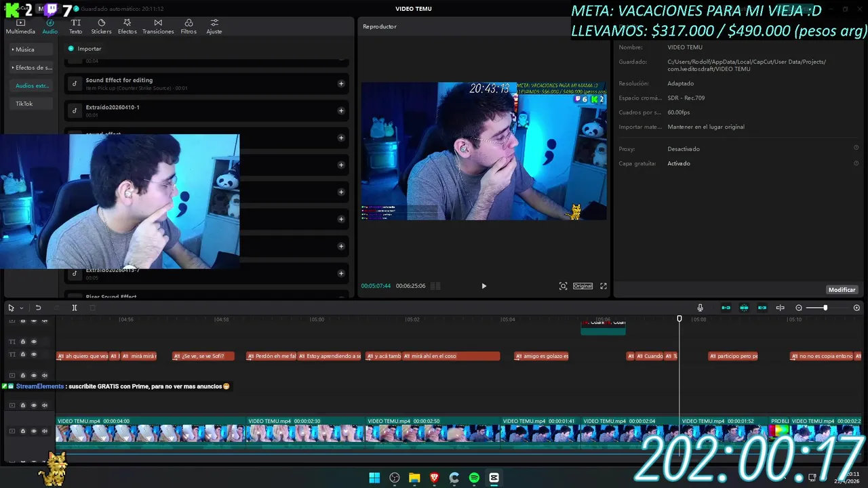Undo the last edit

(38, 308)
